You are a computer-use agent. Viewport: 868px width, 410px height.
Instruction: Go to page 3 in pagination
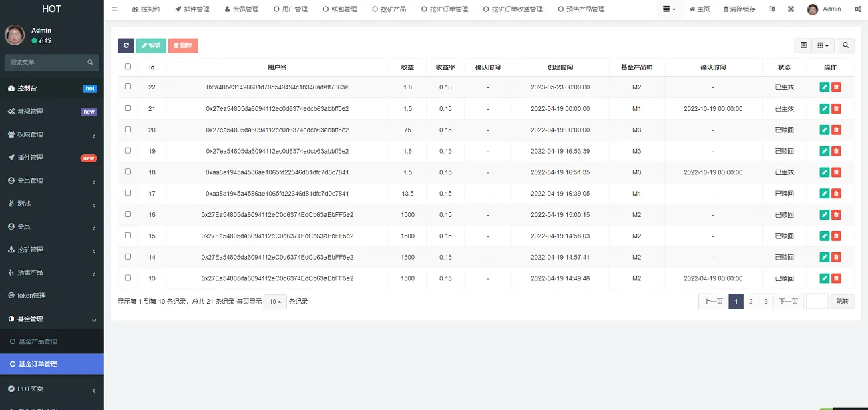coord(765,301)
